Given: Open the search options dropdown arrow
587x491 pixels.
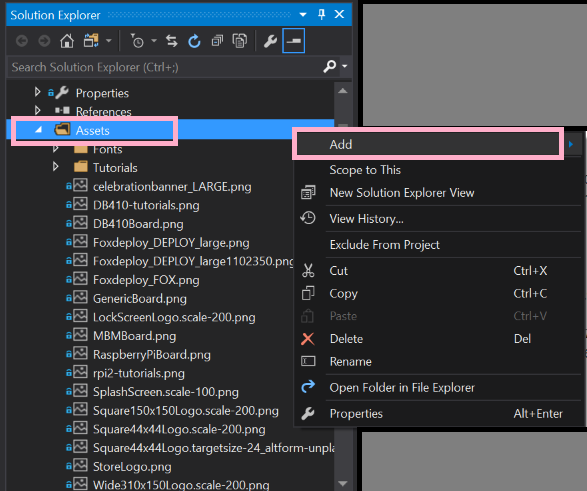Looking at the screenshot, I should [x=345, y=66].
